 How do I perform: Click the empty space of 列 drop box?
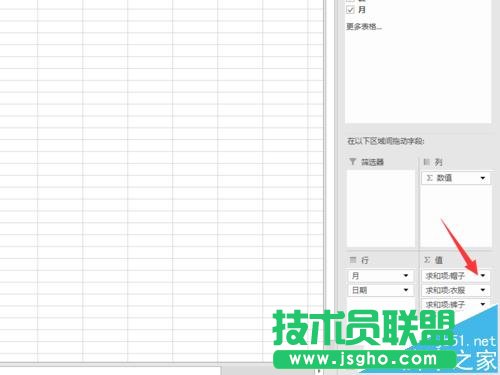click(456, 217)
